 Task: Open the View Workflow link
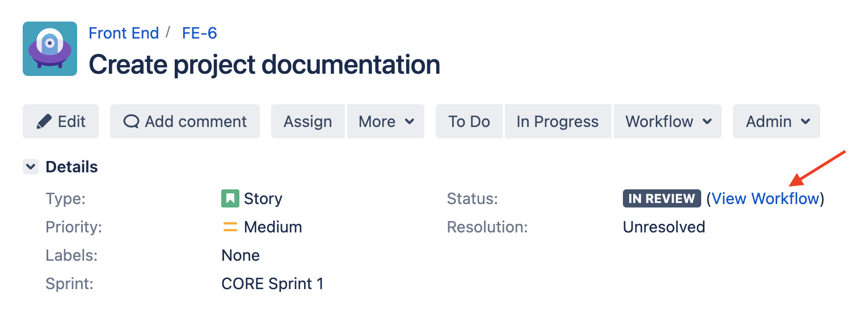click(x=765, y=198)
